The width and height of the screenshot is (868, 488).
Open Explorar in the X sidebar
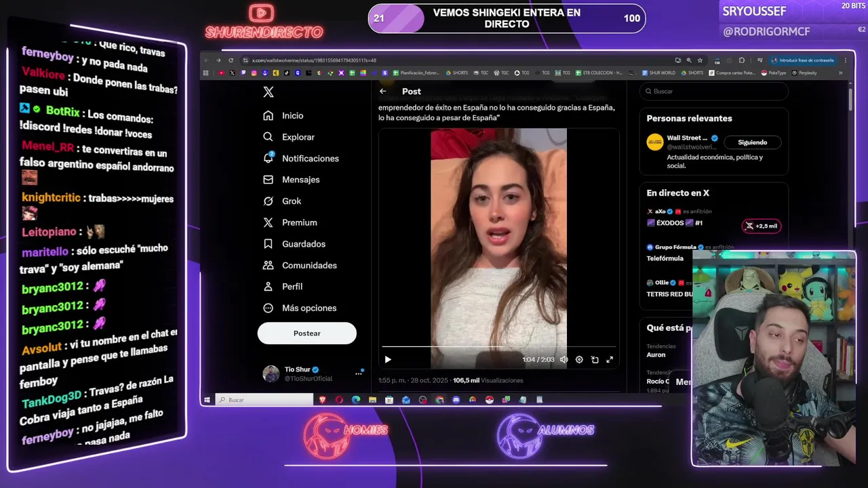point(289,137)
